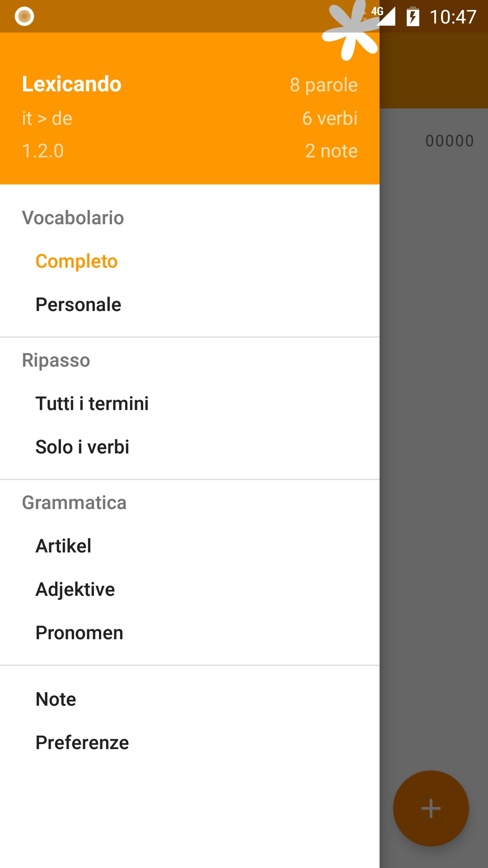Image resolution: width=488 pixels, height=868 pixels.
Task: Tap the plus floating action button
Action: [431, 808]
